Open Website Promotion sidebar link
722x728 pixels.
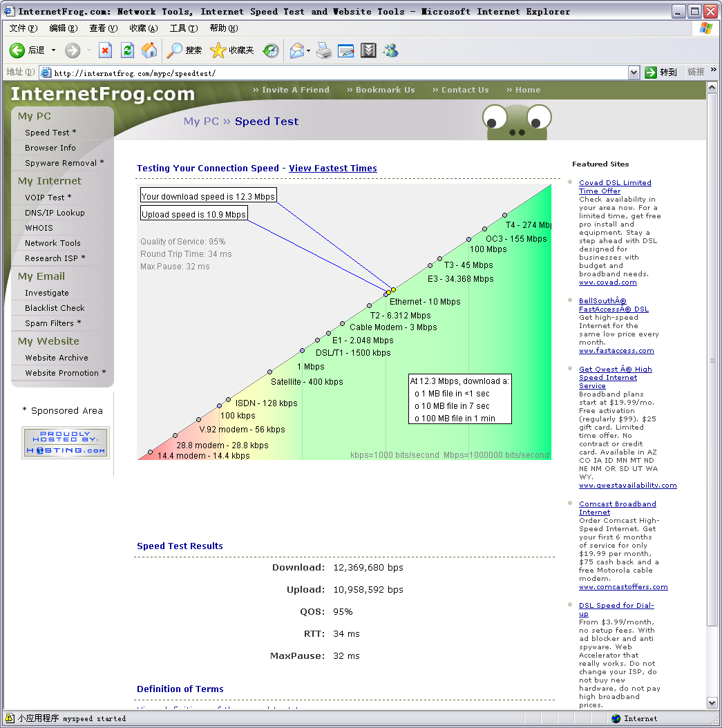tap(66, 373)
